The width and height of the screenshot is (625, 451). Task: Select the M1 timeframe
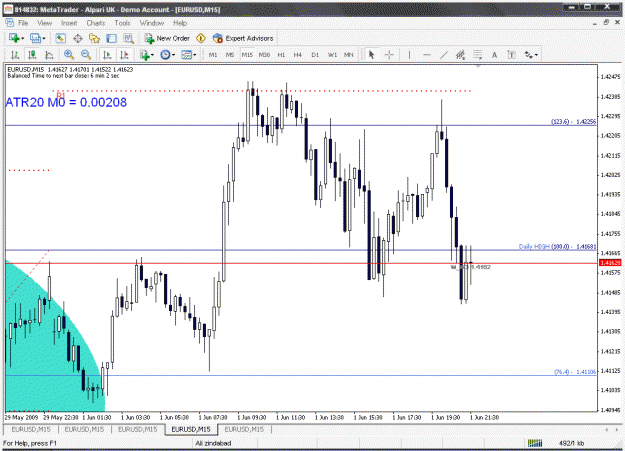213,55
